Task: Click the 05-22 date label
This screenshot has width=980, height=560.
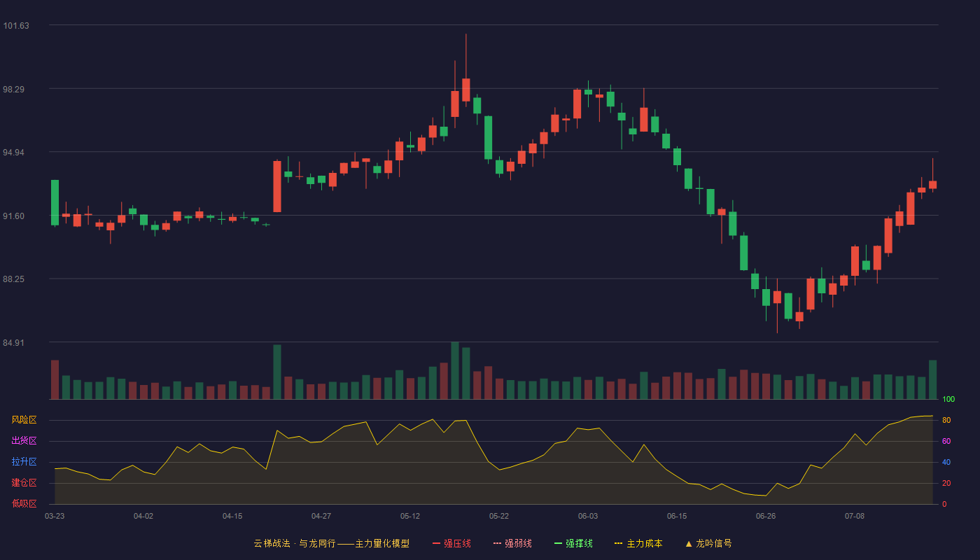Action: click(x=499, y=516)
